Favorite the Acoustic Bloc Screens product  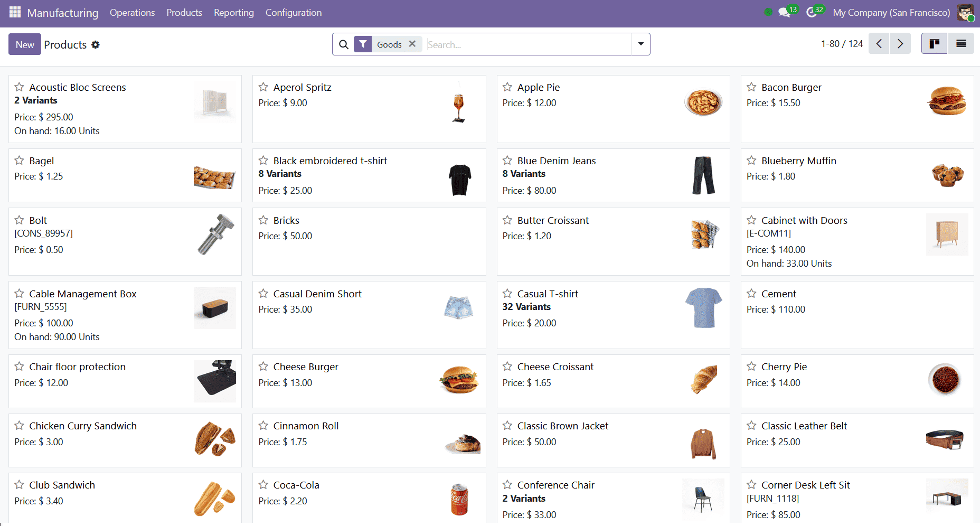pyautogui.click(x=19, y=87)
